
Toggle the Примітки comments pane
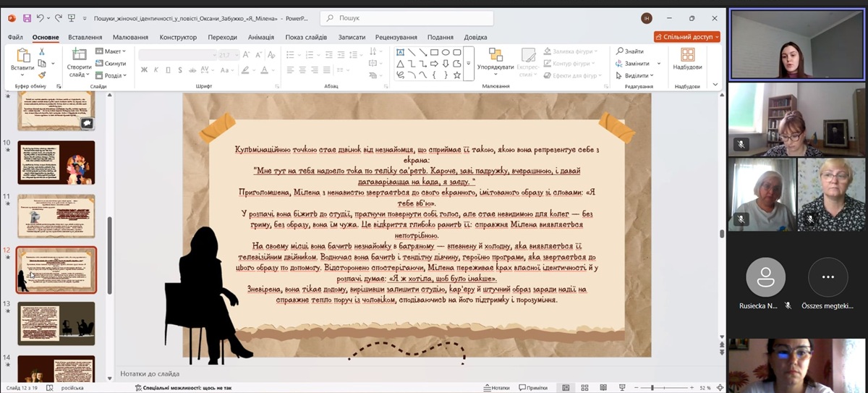click(x=532, y=388)
